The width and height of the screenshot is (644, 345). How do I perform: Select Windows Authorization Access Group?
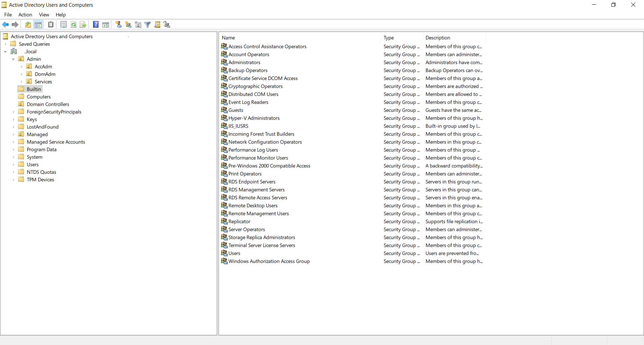coord(269,261)
